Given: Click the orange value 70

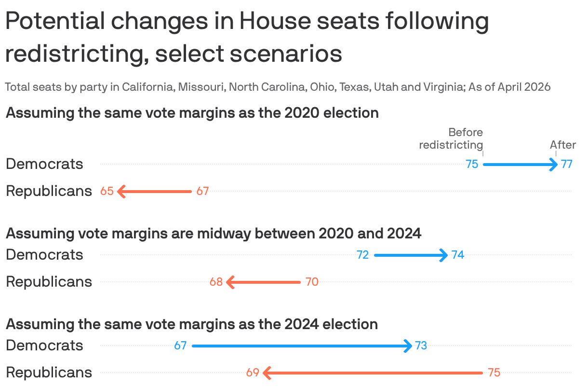Looking at the screenshot, I should click(312, 282).
